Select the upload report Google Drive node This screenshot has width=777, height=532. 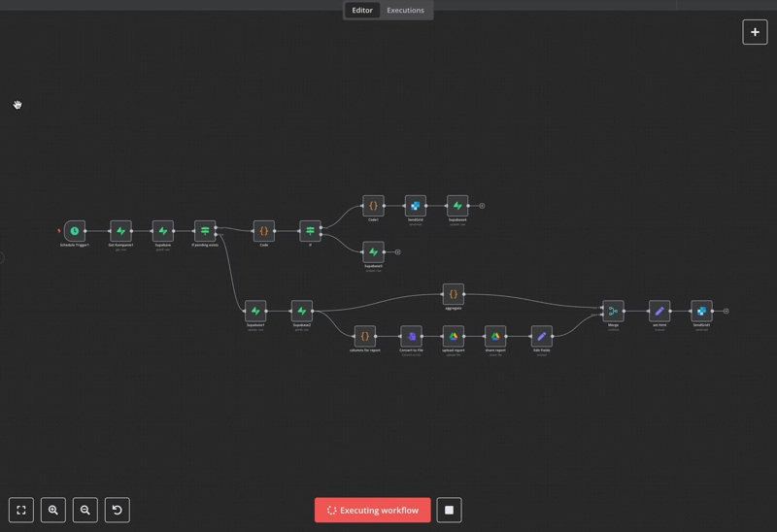453,336
